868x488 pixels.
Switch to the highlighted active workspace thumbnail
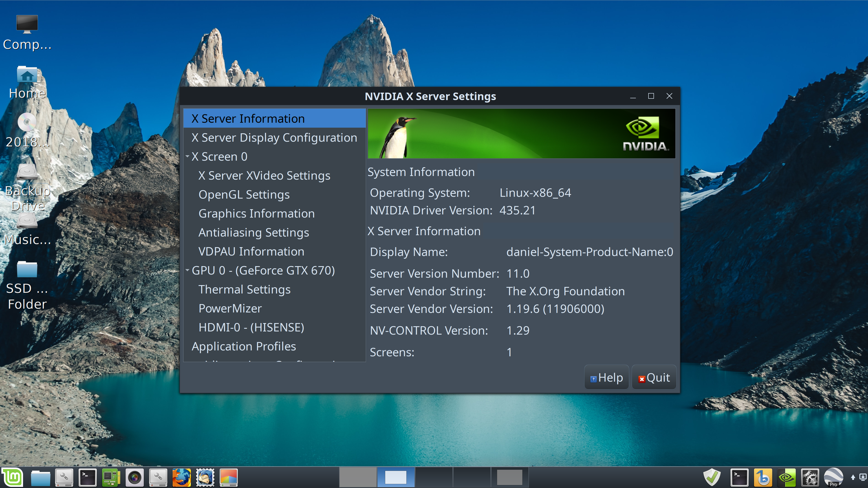396,477
